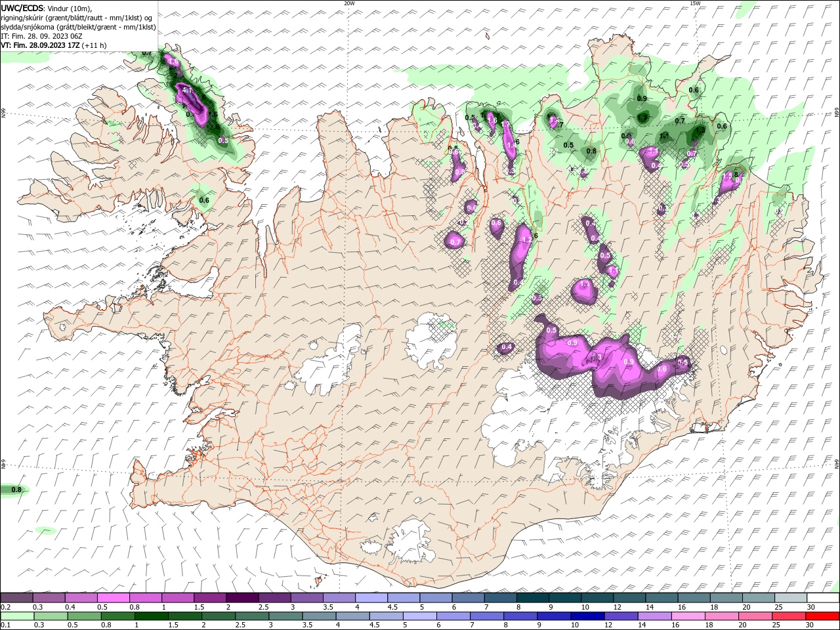Pick the bottom-row swatch between 1.5 and 2

click(184, 616)
